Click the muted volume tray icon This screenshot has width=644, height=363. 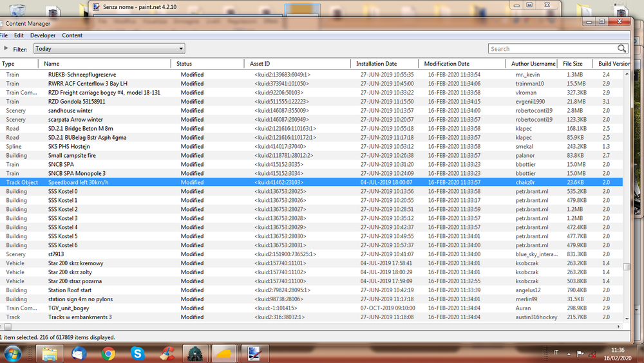(x=592, y=353)
